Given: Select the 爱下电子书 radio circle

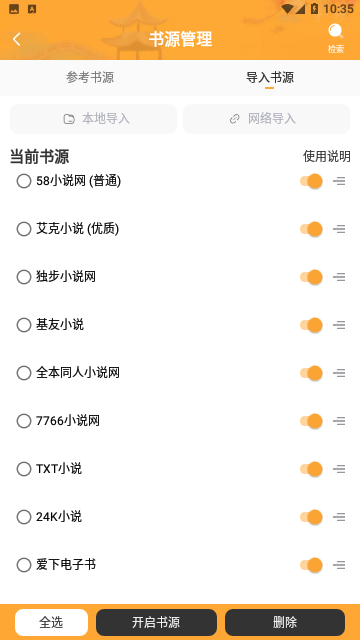Looking at the screenshot, I should pos(24,565).
